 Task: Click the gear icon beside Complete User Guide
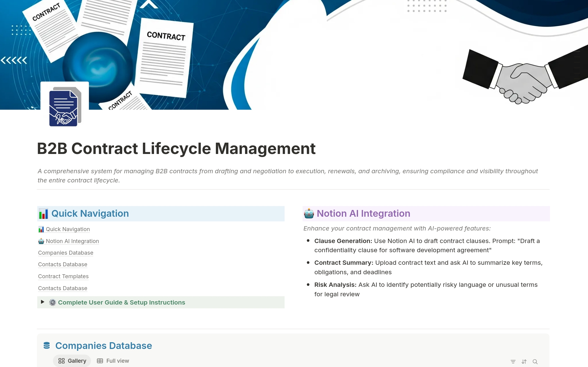53,302
